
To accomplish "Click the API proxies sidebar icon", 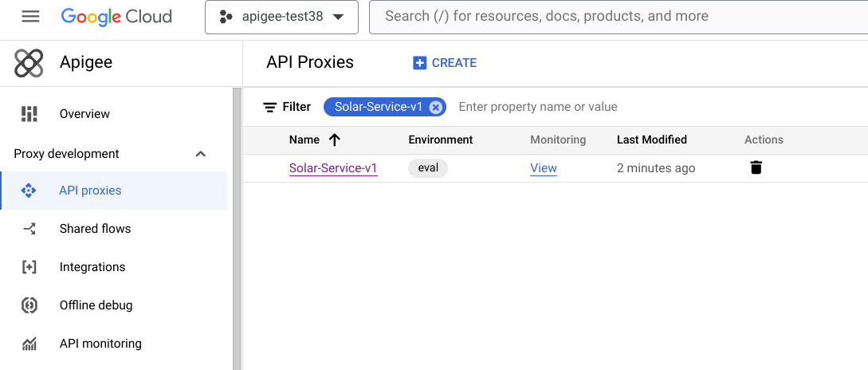I will 28,191.
